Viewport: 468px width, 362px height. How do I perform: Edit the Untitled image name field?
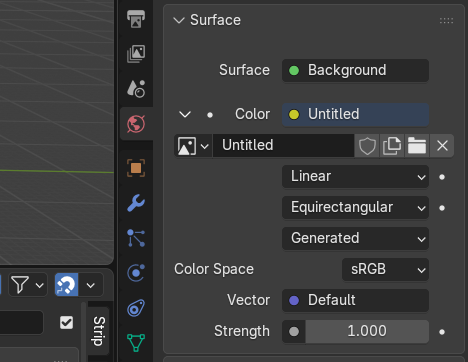pyautogui.click(x=283, y=146)
